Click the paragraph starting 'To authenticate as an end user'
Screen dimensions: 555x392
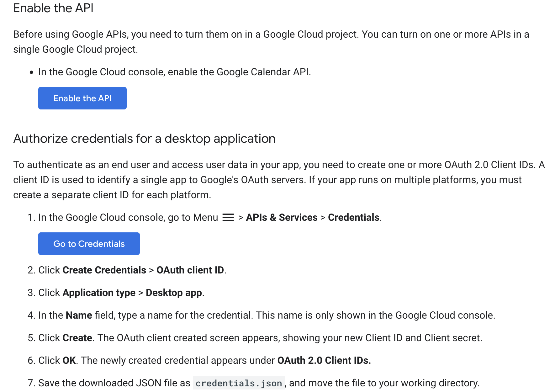[x=279, y=180]
